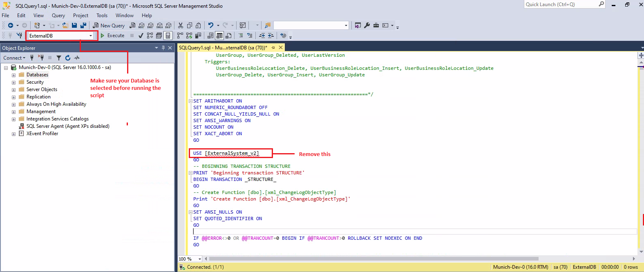Click the DAX query icon
The height and width of the screenshot is (272, 644).
pos(168,25)
